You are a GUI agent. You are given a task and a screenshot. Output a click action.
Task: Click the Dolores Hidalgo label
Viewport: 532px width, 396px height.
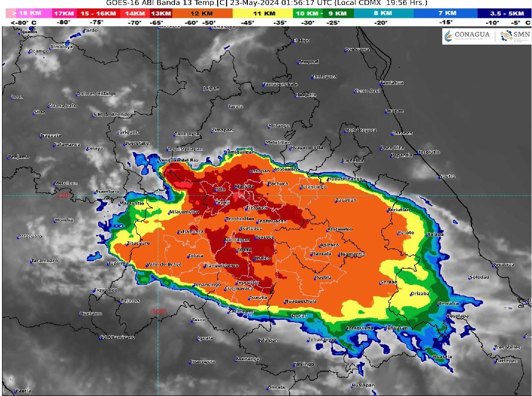pos(96,94)
